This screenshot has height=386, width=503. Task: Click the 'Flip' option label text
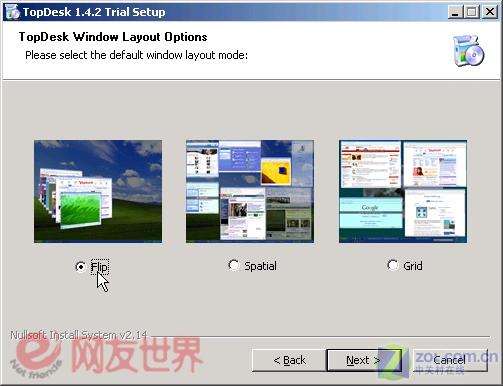[x=99, y=267]
